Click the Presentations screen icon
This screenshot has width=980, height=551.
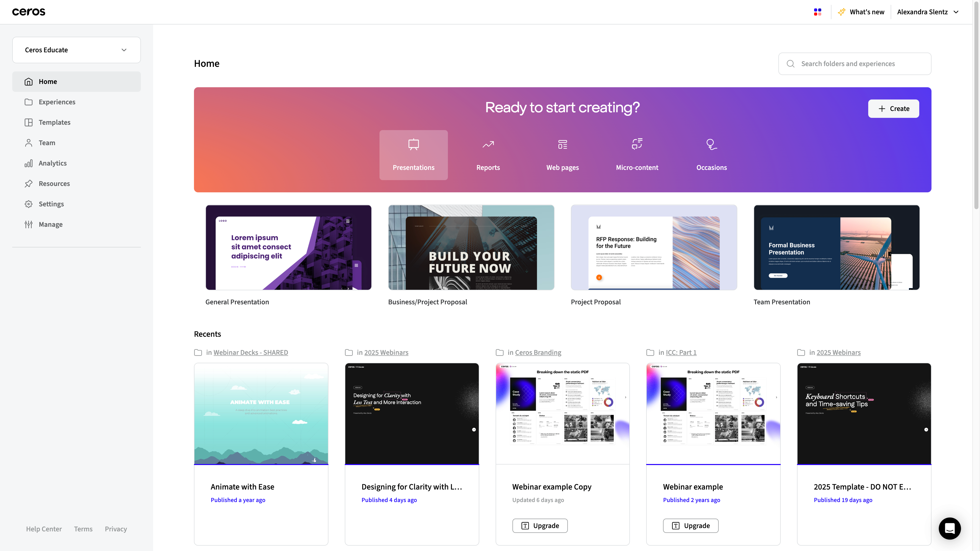point(413,144)
